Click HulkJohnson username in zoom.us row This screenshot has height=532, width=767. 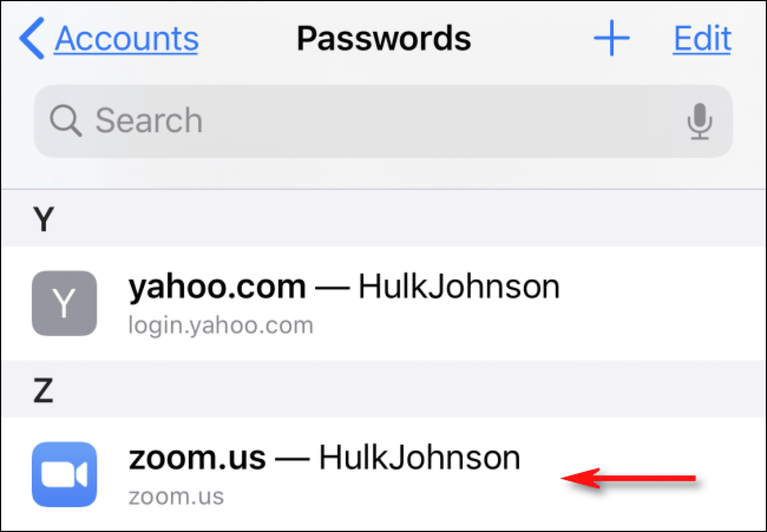point(419,458)
